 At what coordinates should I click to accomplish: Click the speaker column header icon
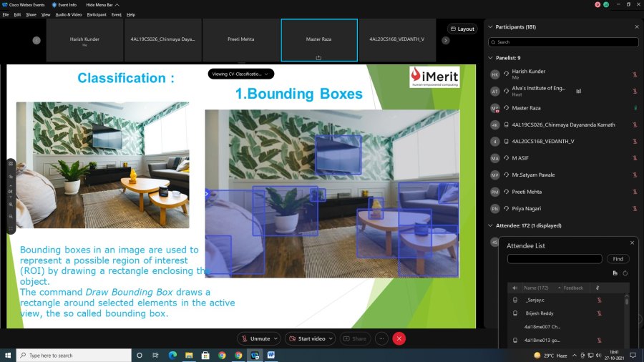(x=514, y=288)
